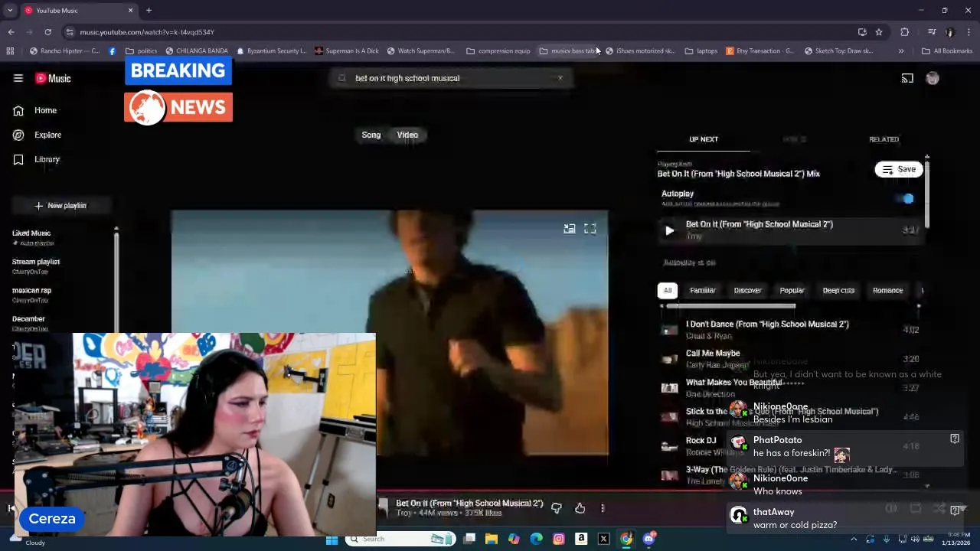
Task: Select the All filter chip
Action: [668, 291]
